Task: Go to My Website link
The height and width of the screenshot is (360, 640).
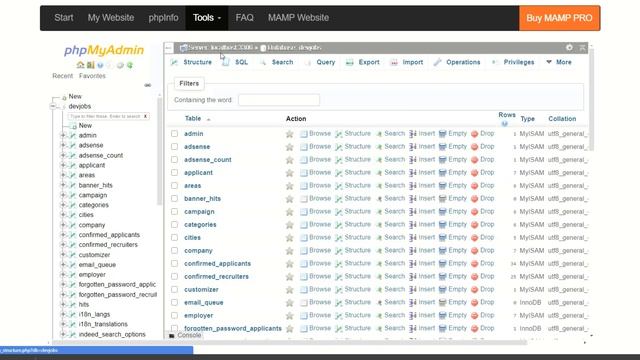Action: coord(111,18)
